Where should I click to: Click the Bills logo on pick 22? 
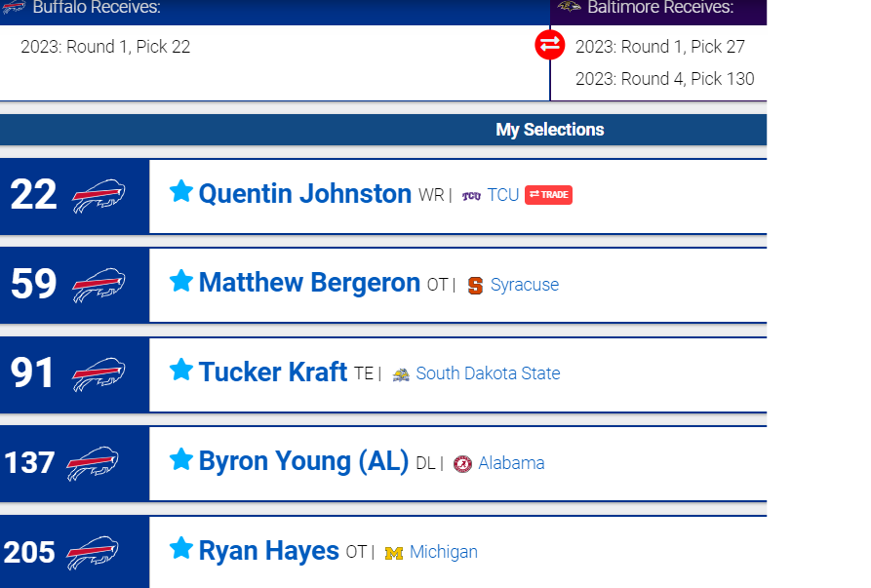(x=99, y=196)
